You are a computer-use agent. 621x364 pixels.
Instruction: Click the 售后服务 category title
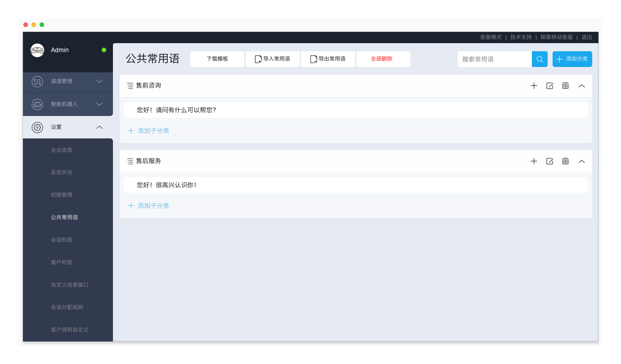pos(148,161)
